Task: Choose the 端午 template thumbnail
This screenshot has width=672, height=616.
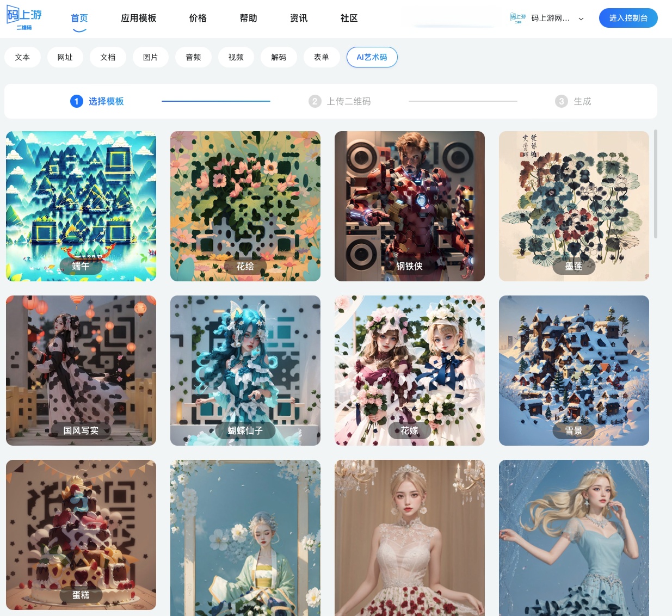Action: (81, 206)
